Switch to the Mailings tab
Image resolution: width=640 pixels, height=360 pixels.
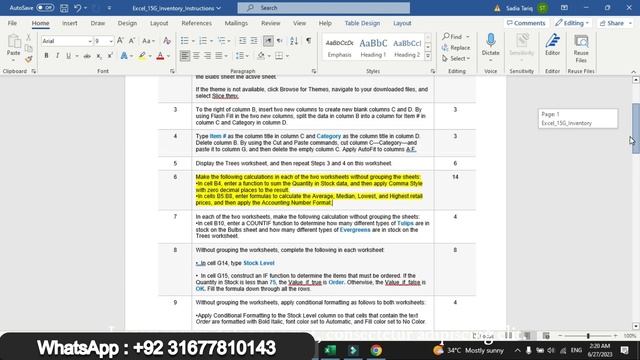[x=236, y=23]
